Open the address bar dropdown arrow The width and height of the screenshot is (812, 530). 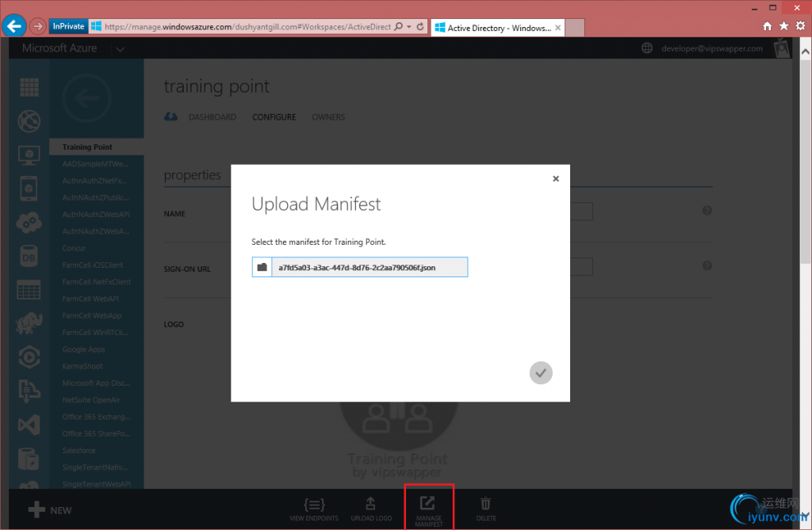[409, 26]
